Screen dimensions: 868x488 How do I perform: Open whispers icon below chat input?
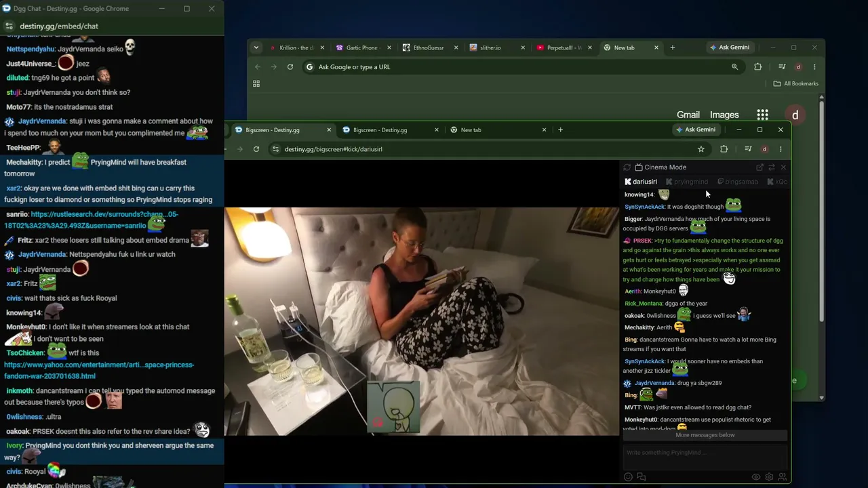641,477
